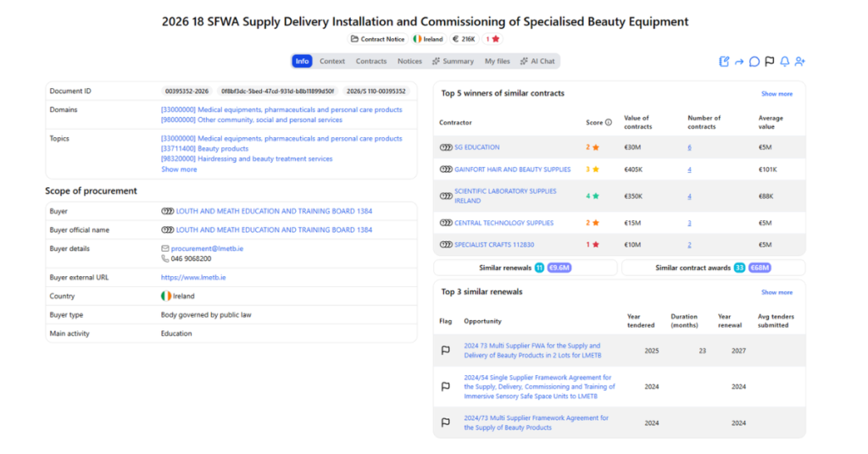Open GAINFORT HAIR AND BEAUTY SUPPLIES link
The image size is (868, 454).
pos(512,169)
